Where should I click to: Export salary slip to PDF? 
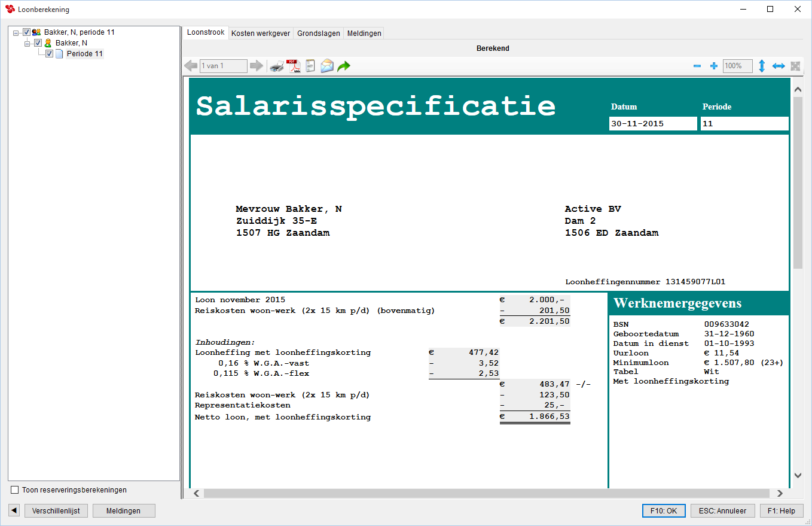coord(293,66)
